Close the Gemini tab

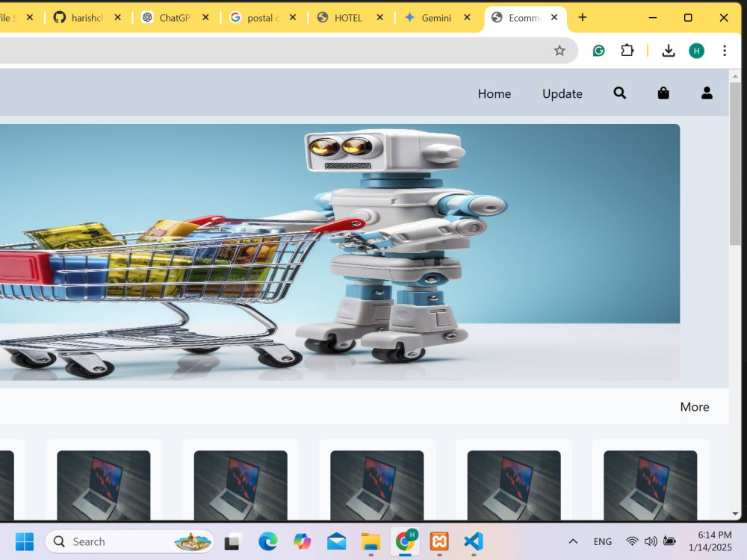click(467, 18)
